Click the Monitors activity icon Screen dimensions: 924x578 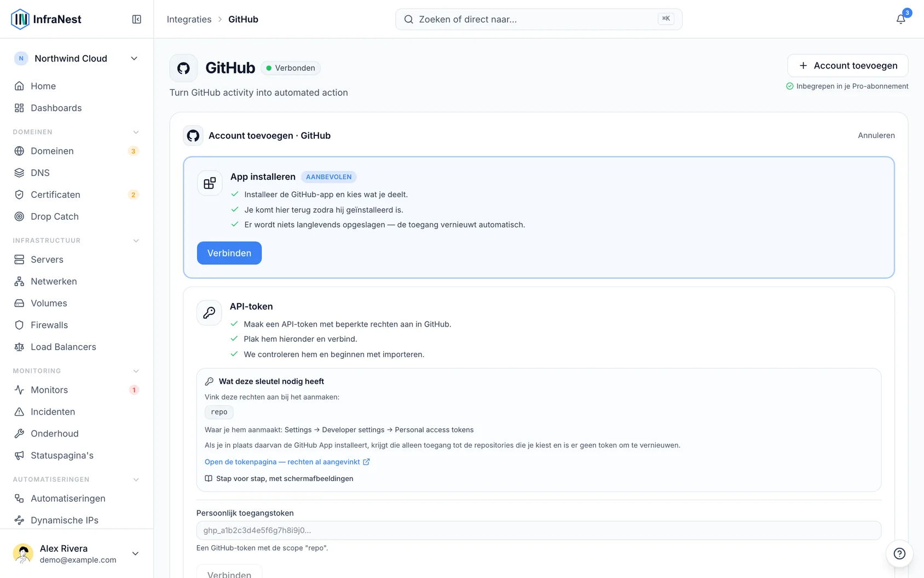(x=19, y=390)
